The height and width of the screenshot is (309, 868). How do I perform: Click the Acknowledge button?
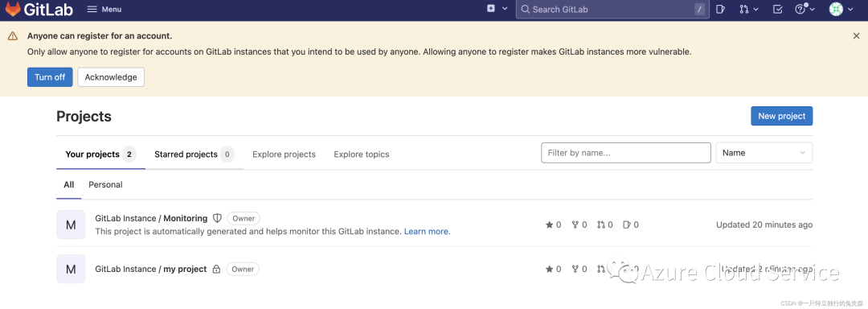coord(111,77)
